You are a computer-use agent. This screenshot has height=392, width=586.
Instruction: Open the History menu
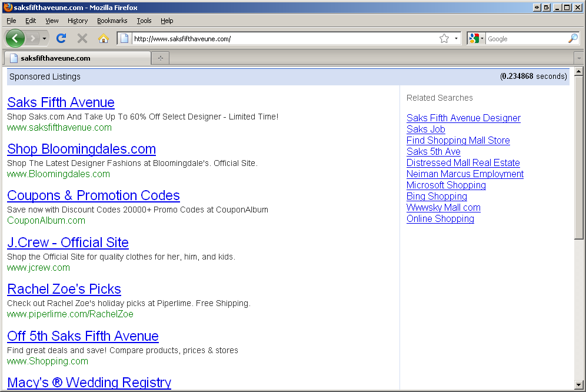point(78,21)
